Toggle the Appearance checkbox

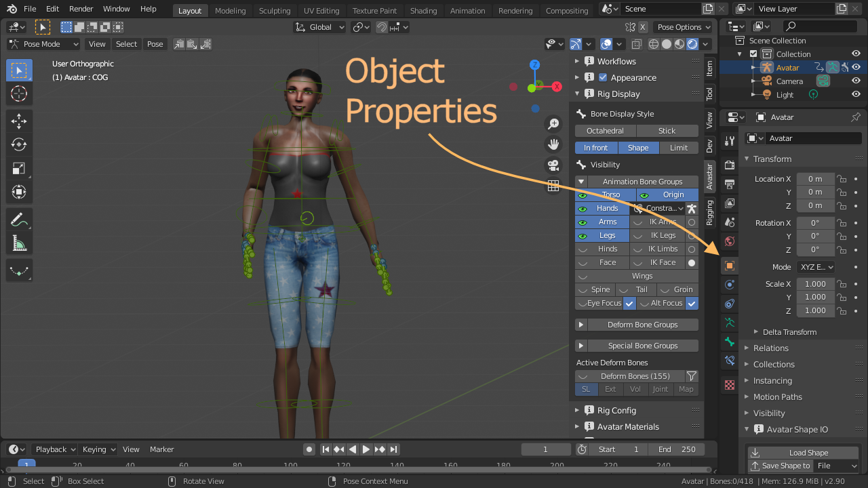tap(603, 77)
